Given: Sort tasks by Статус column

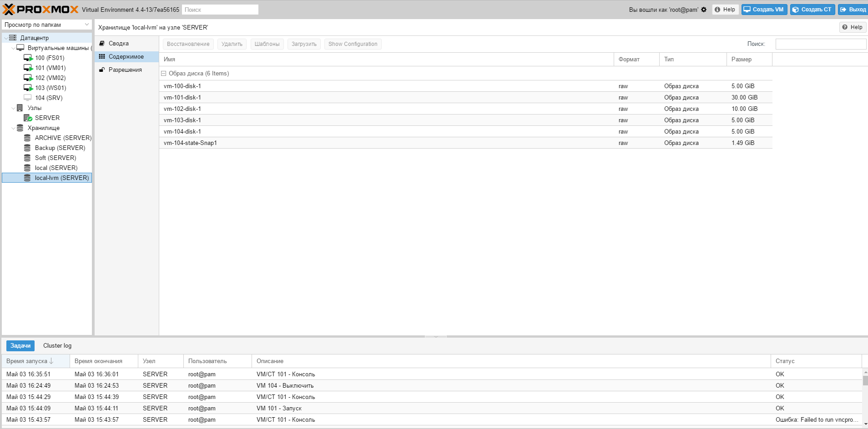Looking at the screenshot, I should pyautogui.click(x=816, y=361).
